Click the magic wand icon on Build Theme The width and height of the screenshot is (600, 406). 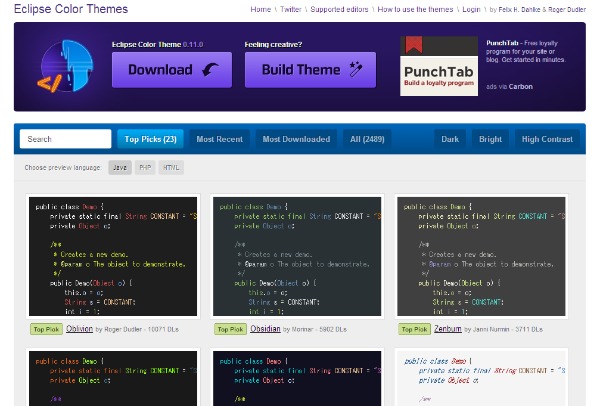pyautogui.click(x=355, y=69)
